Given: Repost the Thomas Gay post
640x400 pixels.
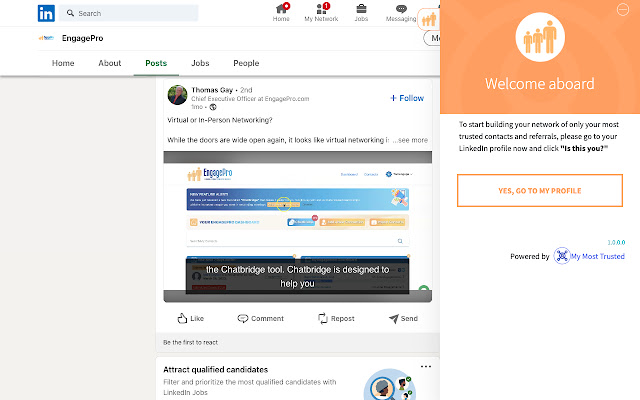Looking at the screenshot, I should [x=336, y=318].
